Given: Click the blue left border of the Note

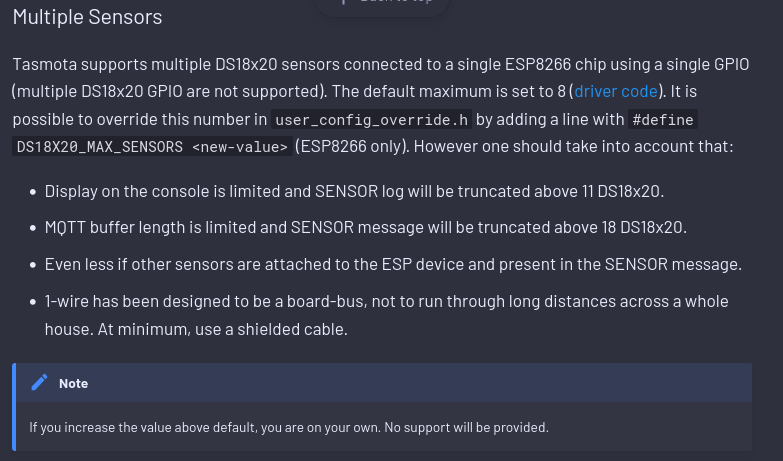Looking at the screenshot, I should pos(14,407).
